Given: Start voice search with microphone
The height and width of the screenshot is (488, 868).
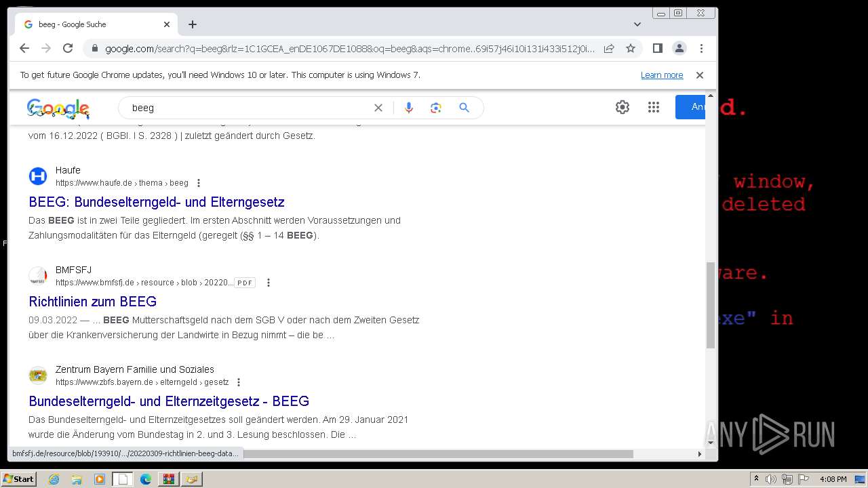Looking at the screenshot, I should click(x=408, y=108).
